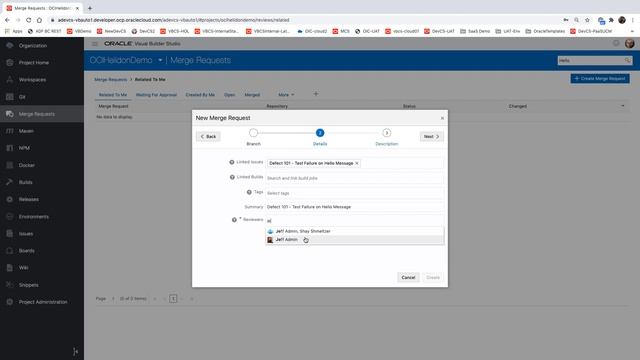Viewport: 640px width, 360px height.
Task: Open the Changed column sort dropdown
Action: (x=622, y=106)
